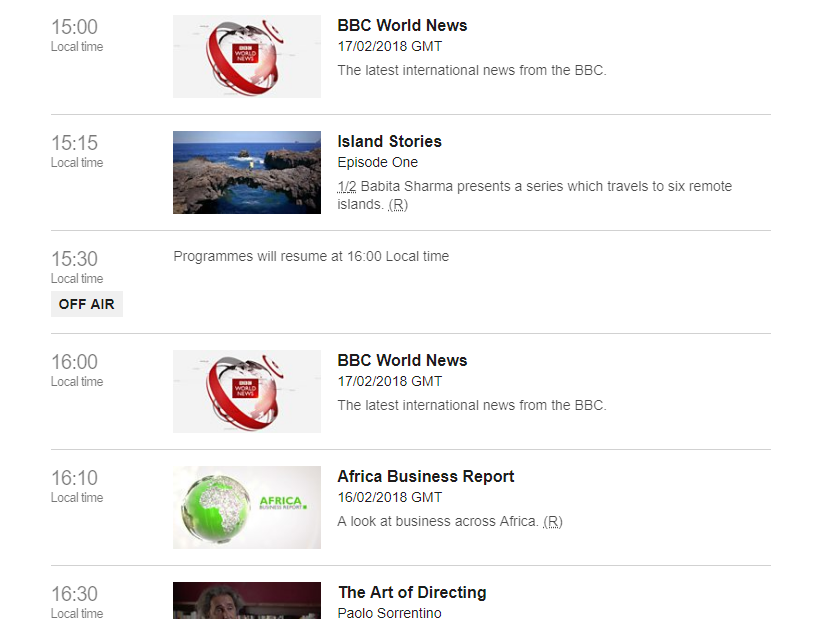Click the Africa Business Report globe thumbnail
The image size is (835, 619).
coord(247,508)
